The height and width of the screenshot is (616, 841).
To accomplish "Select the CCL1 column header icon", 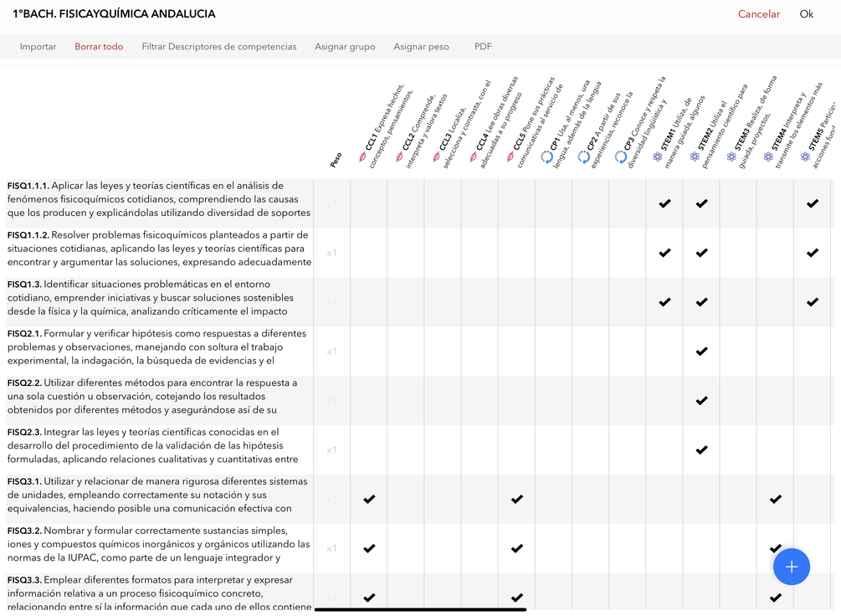I will (362, 157).
